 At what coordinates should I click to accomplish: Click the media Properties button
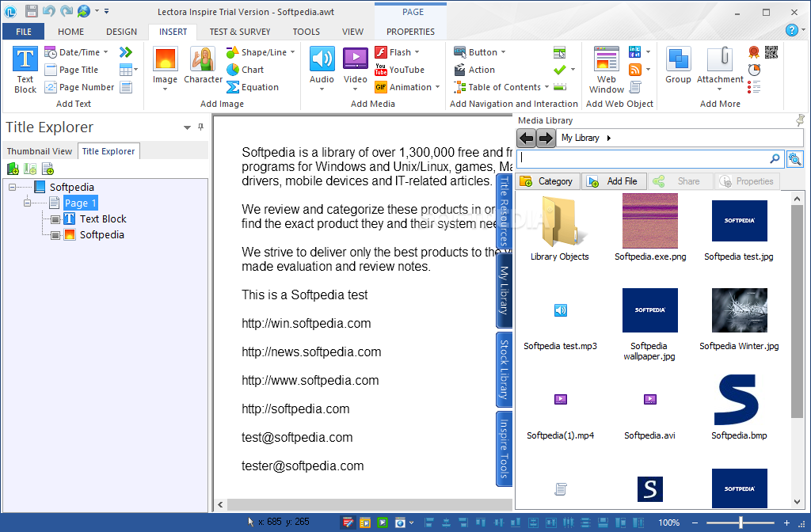click(747, 181)
